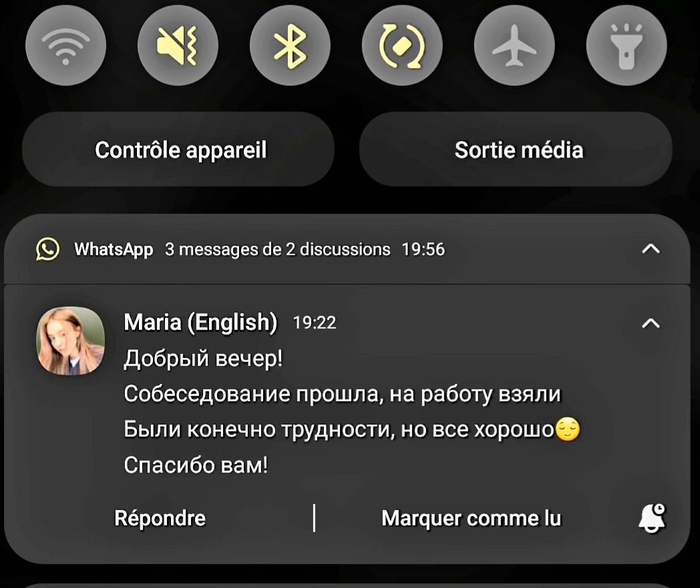Turn on the flashlight
700x588 pixels.
click(x=627, y=45)
